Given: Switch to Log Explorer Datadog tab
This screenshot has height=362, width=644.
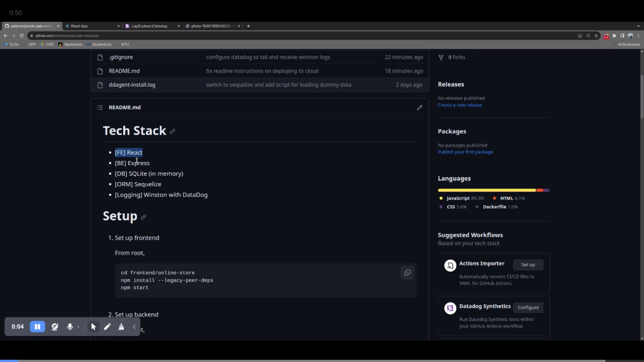Looking at the screenshot, I should pyautogui.click(x=149, y=26).
